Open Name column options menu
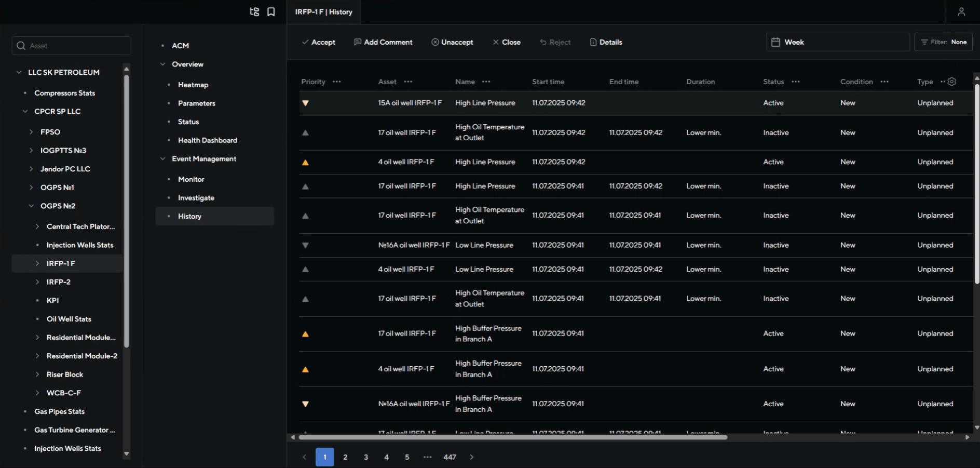980x468 pixels. 486,82
